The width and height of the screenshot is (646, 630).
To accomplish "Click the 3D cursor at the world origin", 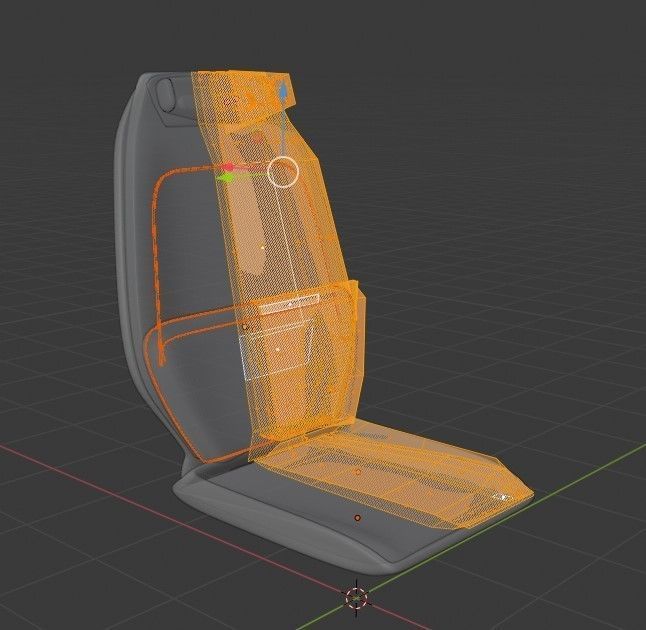I will pyautogui.click(x=356, y=597).
